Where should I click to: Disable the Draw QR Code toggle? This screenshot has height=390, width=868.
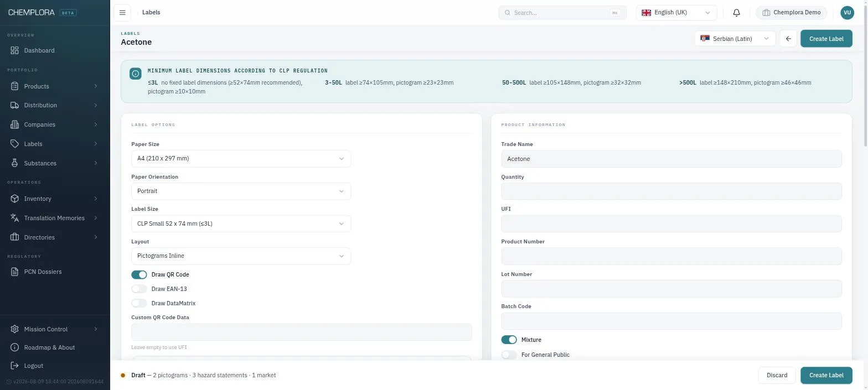click(x=139, y=274)
